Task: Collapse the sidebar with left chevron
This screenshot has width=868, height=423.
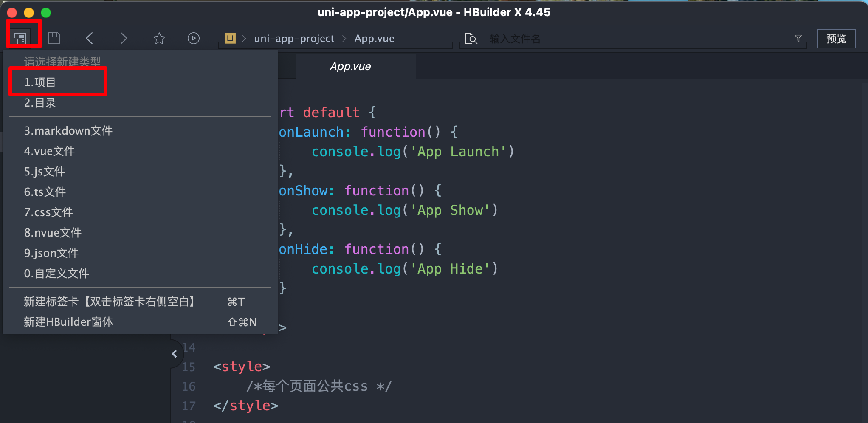Action: 174,354
